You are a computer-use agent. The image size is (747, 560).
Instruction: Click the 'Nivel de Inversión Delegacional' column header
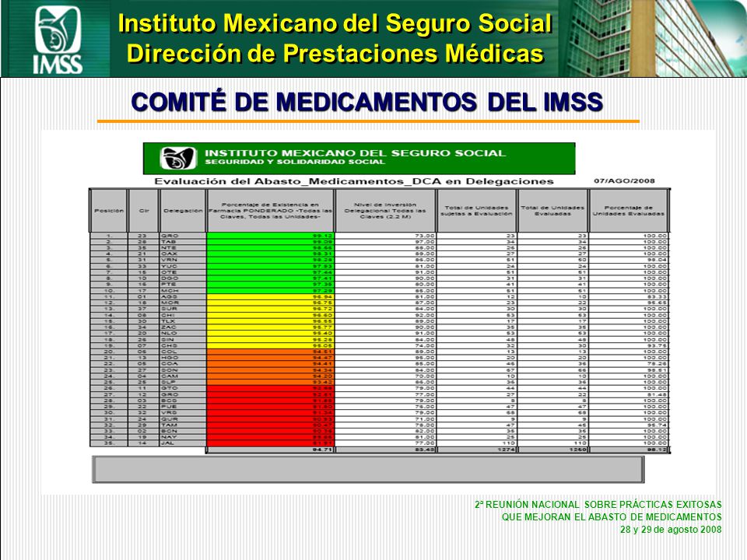385,211
